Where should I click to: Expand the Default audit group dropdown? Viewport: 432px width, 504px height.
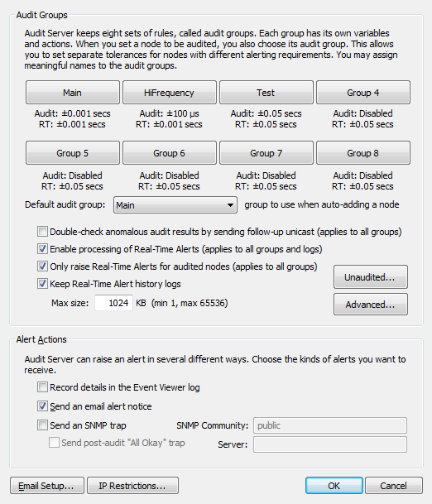click(175, 205)
